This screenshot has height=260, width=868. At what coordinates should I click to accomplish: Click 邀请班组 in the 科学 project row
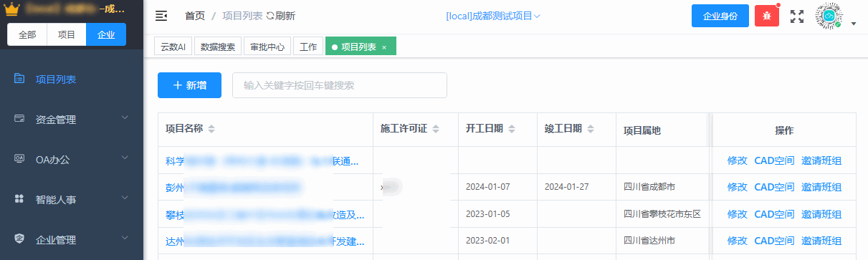coord(821,160)
